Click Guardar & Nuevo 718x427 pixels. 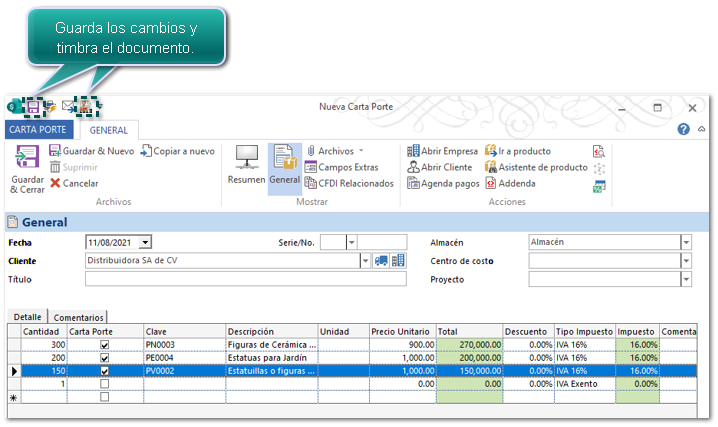[x=91, y=151]
